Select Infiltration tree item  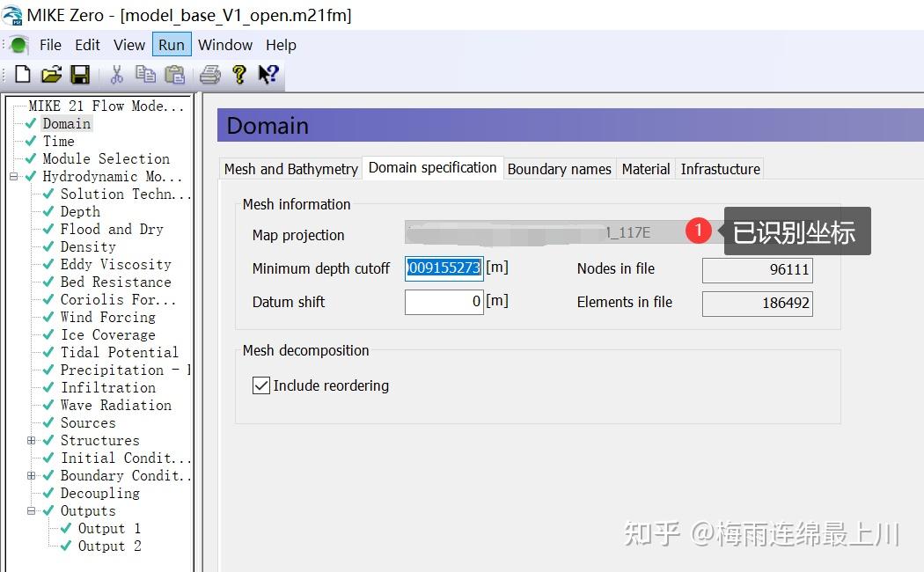(x=108, y=387)
